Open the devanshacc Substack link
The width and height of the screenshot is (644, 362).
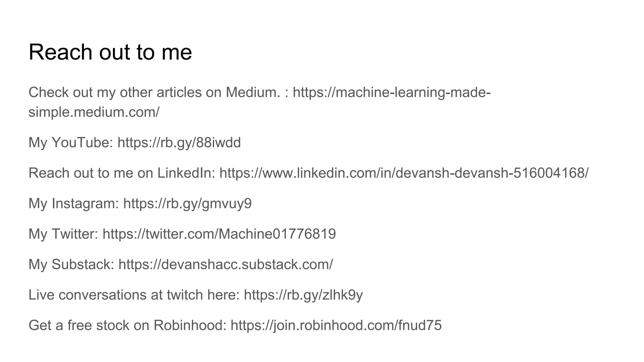[225, 265]
